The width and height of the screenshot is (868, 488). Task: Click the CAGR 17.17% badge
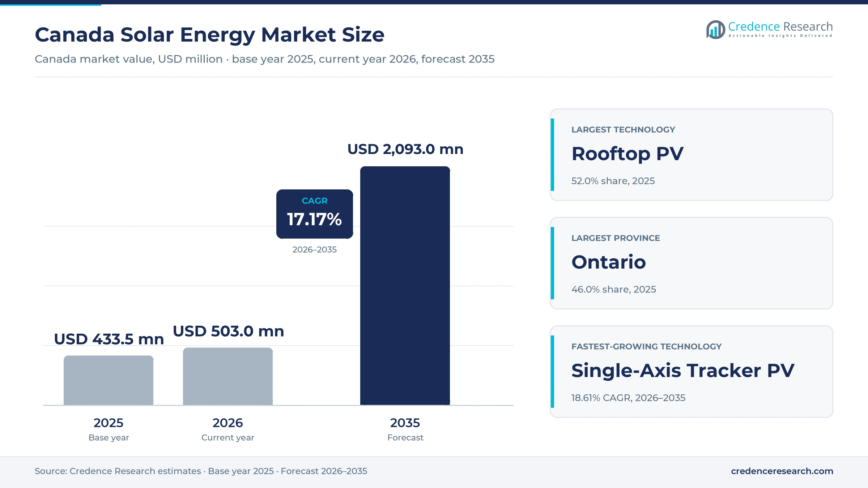[315, 214]
